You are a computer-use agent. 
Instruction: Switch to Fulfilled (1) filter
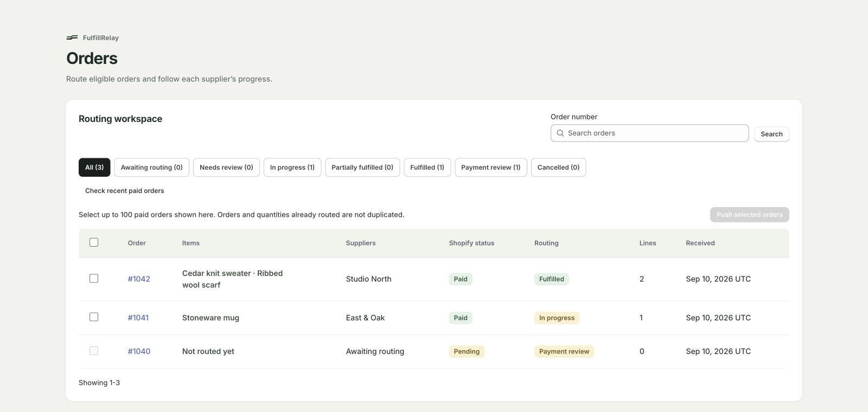pyautogui.click(x=427, y=168)
